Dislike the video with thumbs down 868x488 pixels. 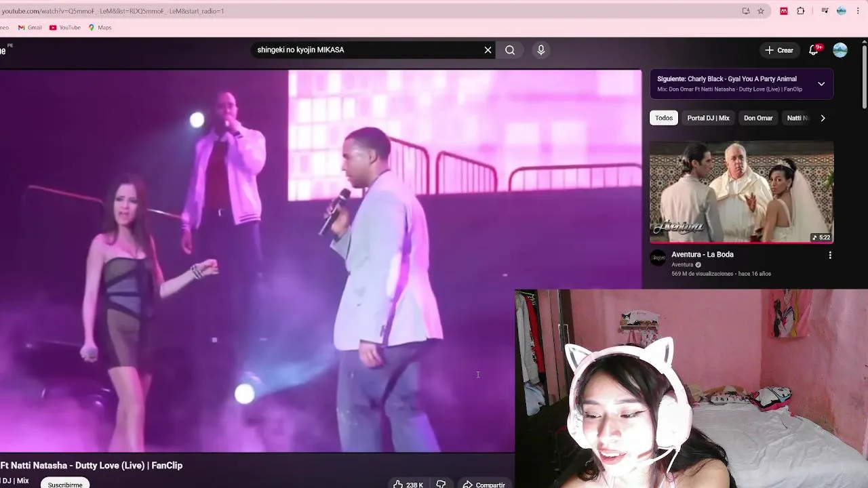[441, 484]
